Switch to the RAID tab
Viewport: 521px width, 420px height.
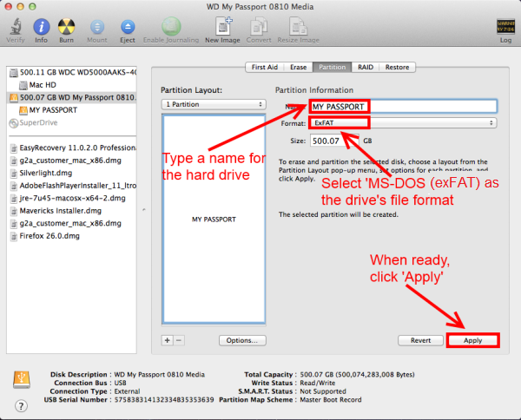tap(366, 67)
